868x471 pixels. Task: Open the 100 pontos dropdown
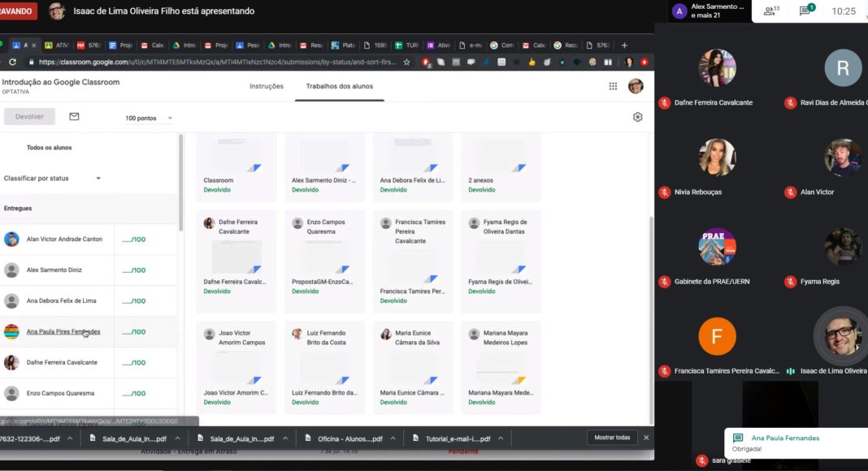point(149,119)
